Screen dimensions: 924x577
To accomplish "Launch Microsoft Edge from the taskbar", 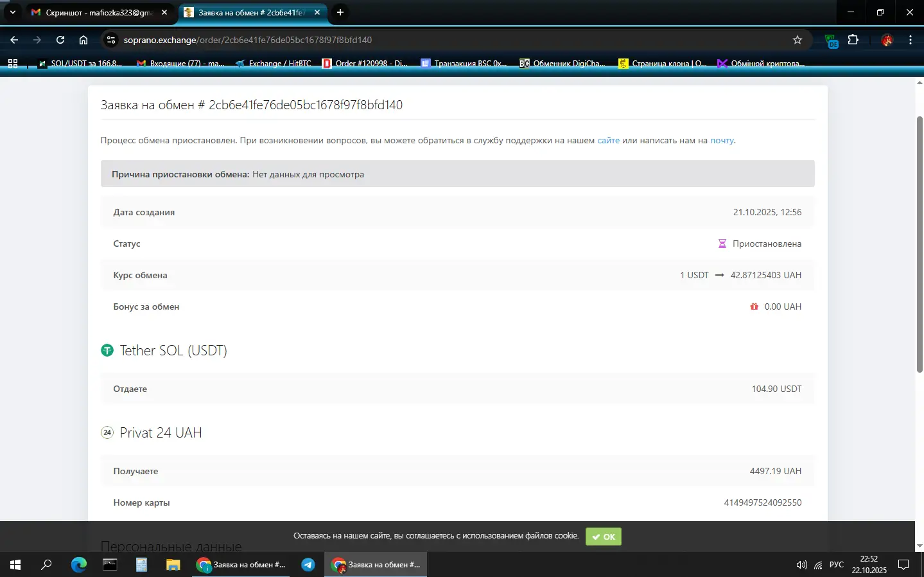I will point(79,565).
